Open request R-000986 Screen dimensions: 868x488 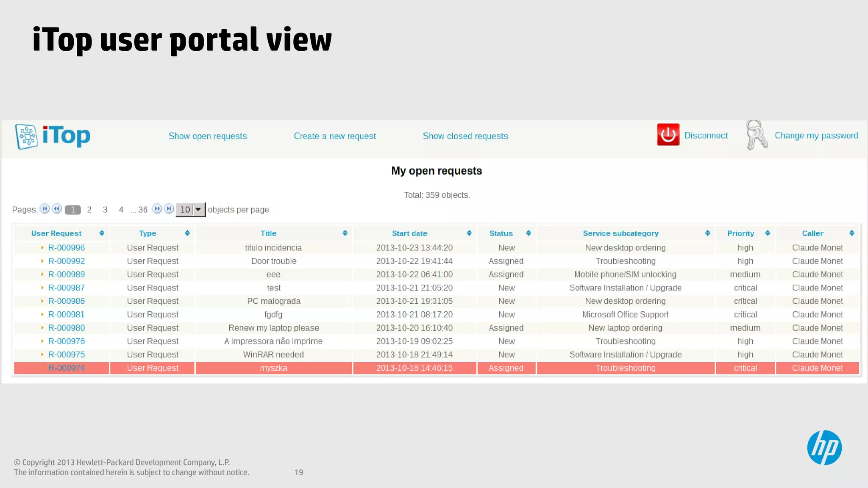click(x=67, y=301)
